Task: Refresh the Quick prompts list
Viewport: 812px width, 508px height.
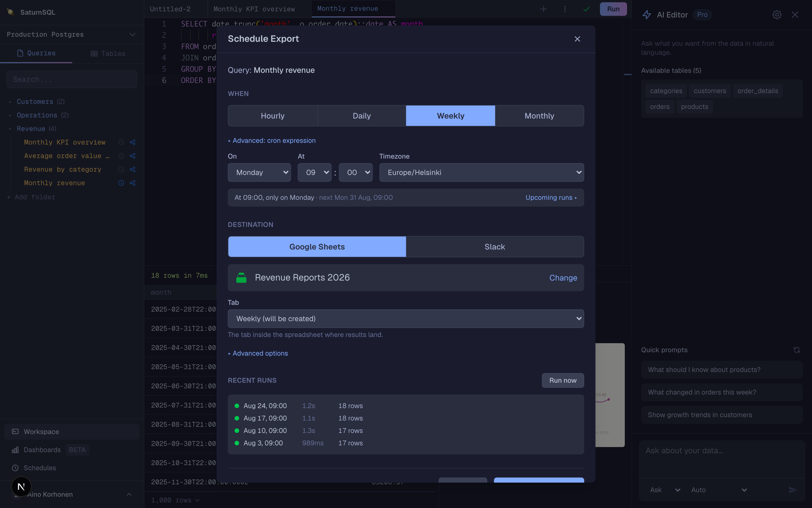Action: tap(796, 350)
